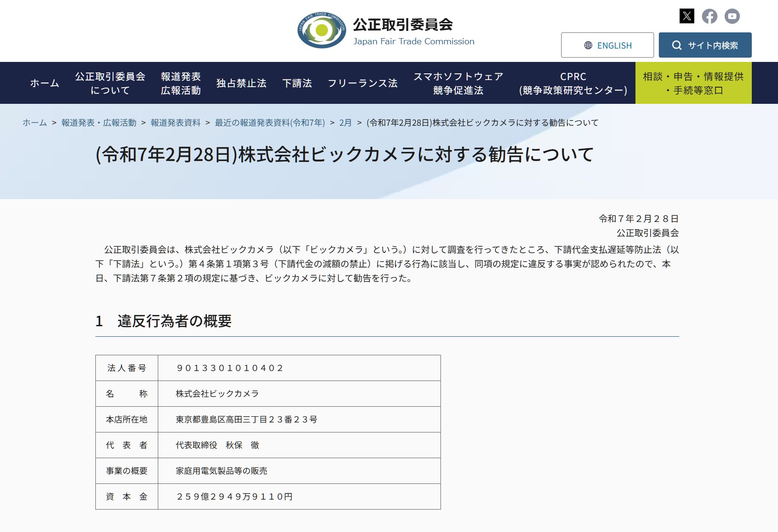Click ホーム breadcrumb at page top
Viewport: 778px width, 532px height.
[x=33, y=122]
